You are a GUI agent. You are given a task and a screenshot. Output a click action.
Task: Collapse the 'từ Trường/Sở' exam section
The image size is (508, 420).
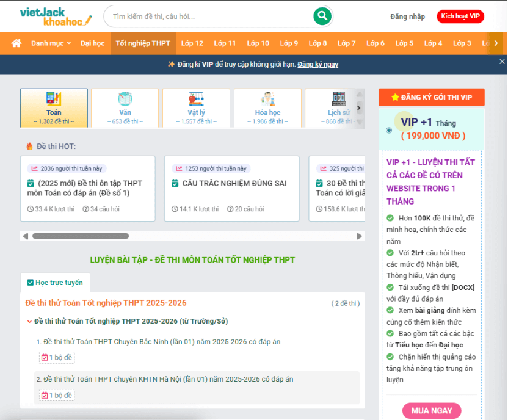(29, 321)
